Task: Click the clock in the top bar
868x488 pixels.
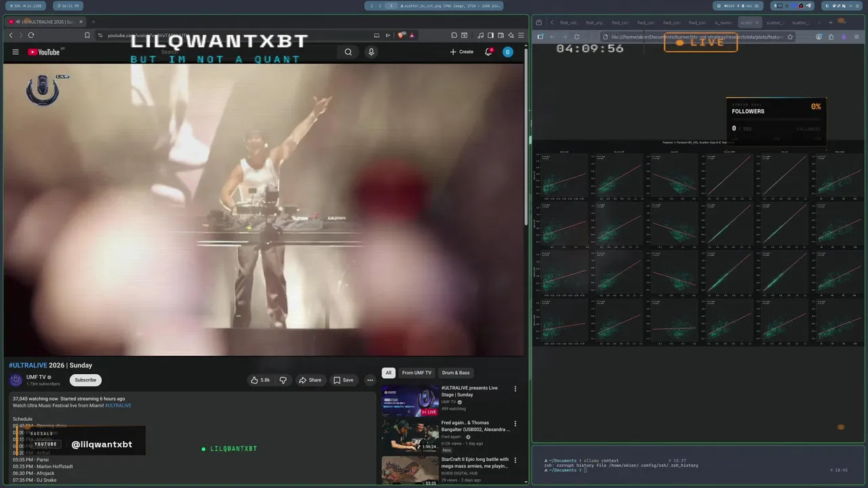Action: 67,6
